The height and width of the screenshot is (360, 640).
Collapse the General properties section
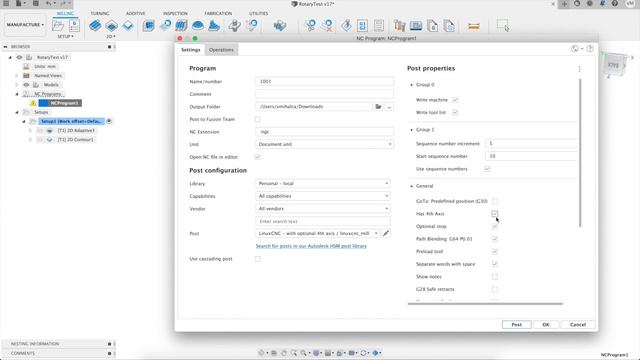pos(411,186)
